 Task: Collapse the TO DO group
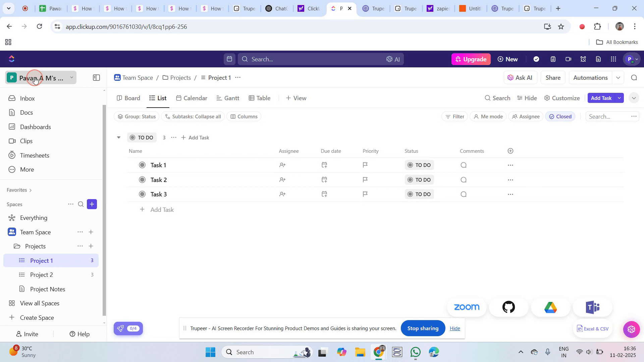coord(119,138)
